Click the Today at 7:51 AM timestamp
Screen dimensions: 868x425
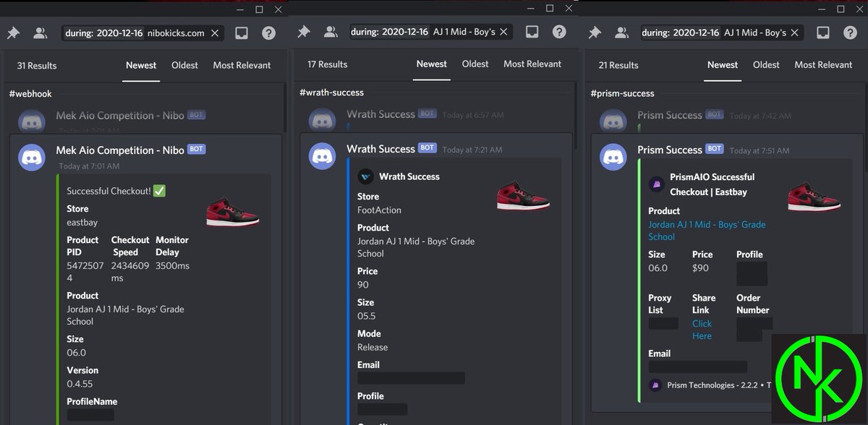(760, 150)
